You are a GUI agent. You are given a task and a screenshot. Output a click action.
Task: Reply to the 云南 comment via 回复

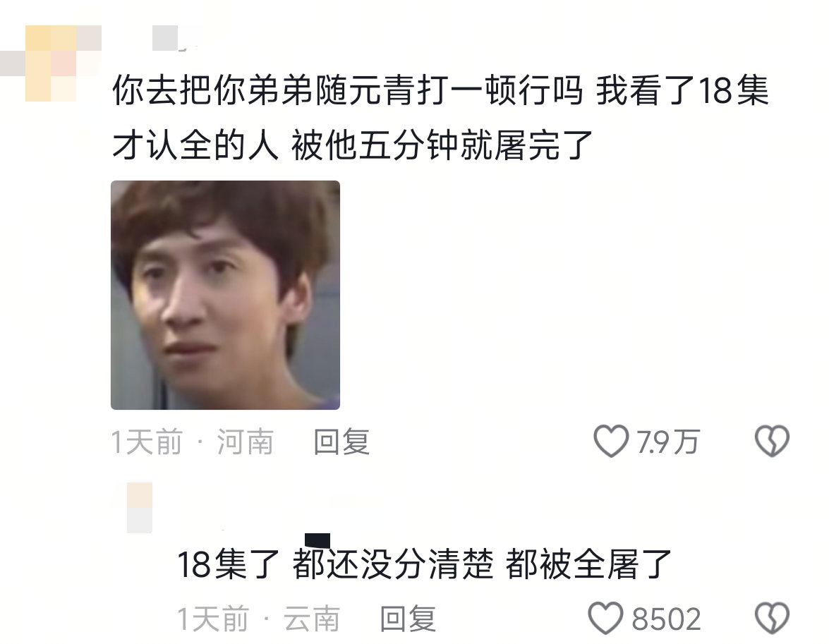pos(408,619)
